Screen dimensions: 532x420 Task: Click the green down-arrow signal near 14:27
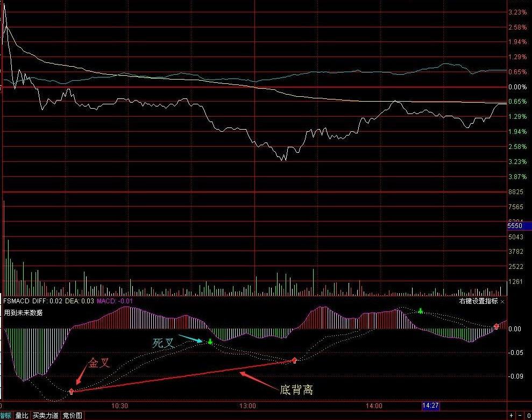(x=420, y=311)
